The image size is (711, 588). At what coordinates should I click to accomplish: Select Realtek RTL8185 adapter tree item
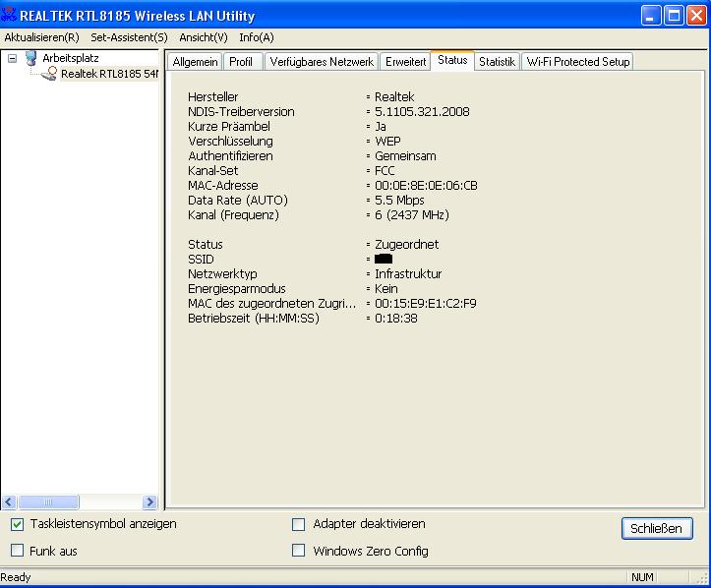pos(108,74)
